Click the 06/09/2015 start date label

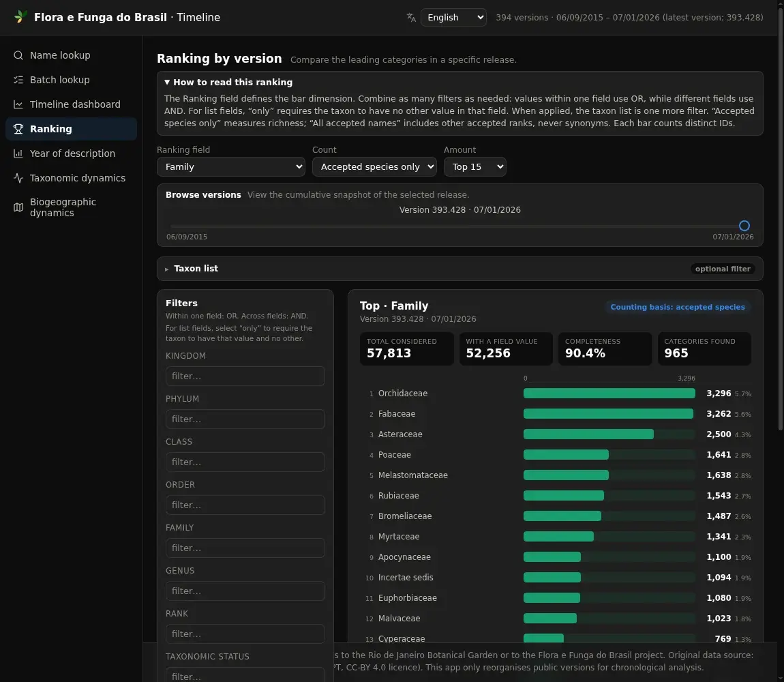(187, 237)
